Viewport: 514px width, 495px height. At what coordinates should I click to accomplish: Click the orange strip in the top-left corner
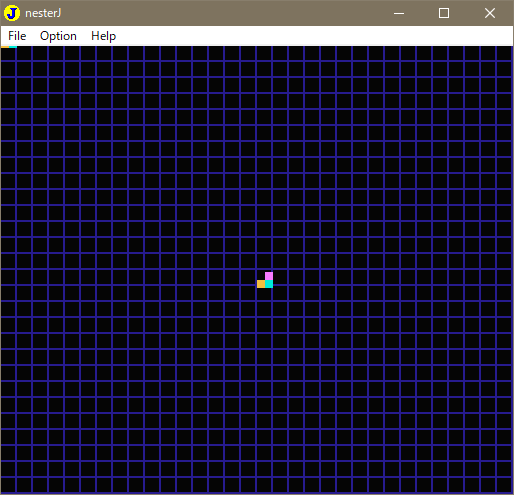coord(5,47)
